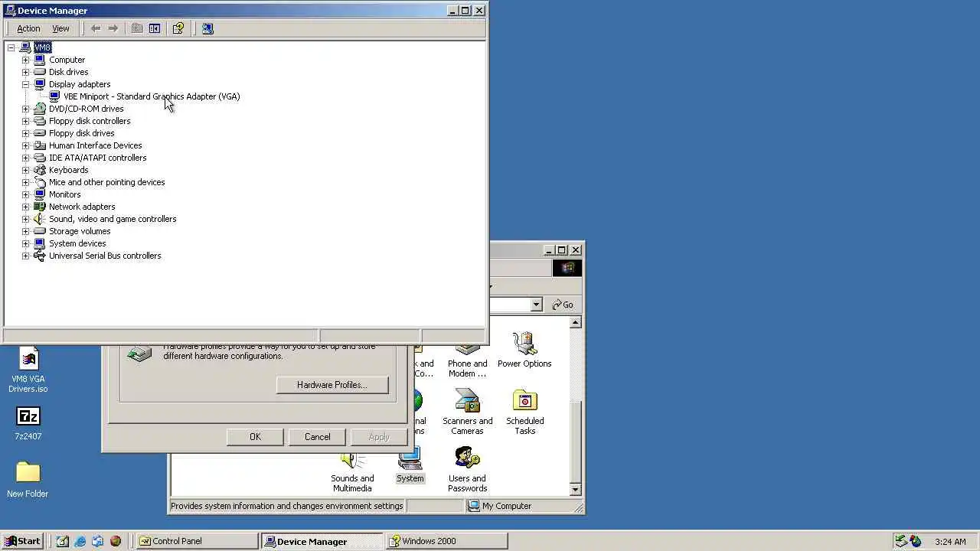The width and height of the screenshot is (980, 551).
Task: Expand the Floppy disk controllers category
Action: coord(25,121)
